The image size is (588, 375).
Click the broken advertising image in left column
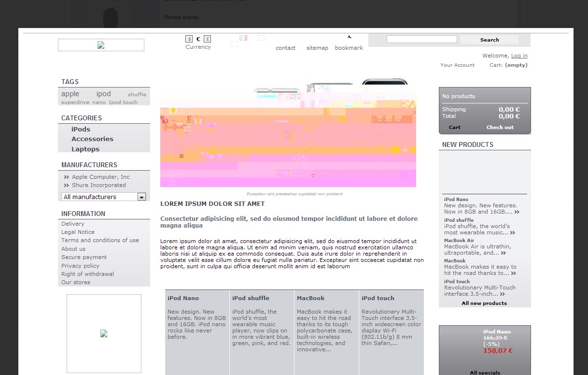point(104,333)
